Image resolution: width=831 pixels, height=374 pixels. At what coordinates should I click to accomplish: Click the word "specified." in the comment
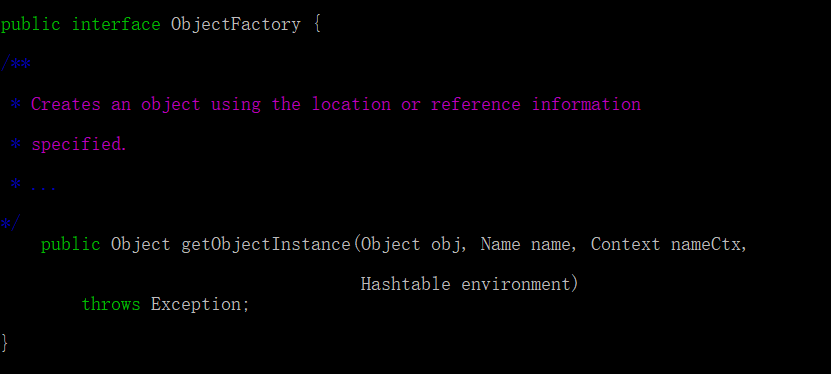tap(78, 144)
